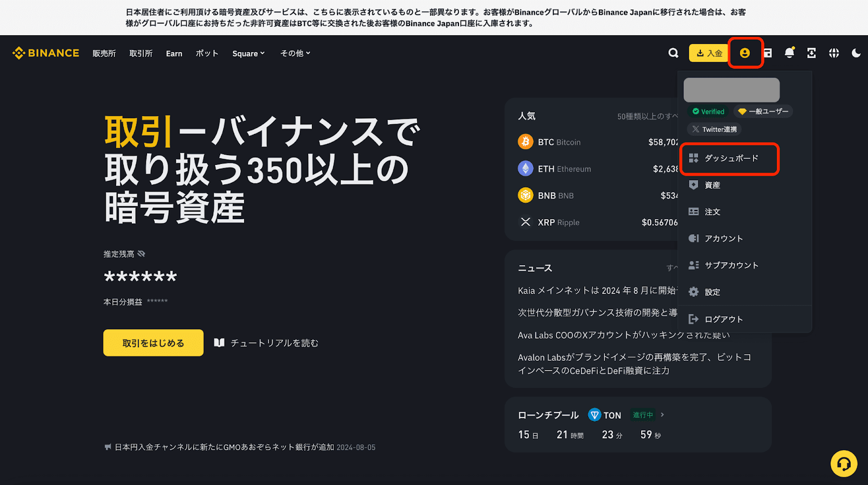Open the ボット menu item
The width and height of the screenshot is (868, 485).
click(207, 53)
